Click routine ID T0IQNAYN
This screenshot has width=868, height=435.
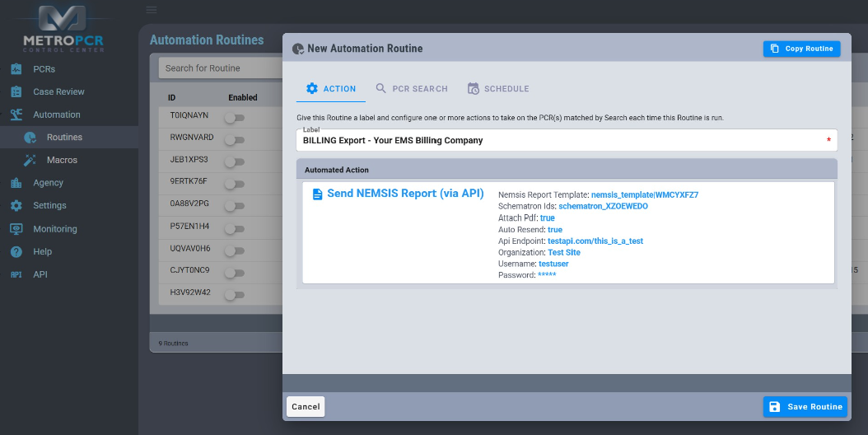coord(189,115)
